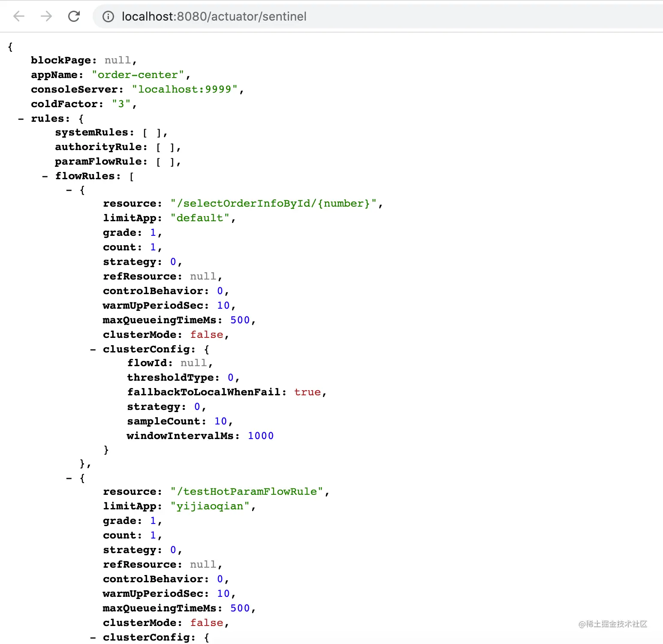Click the second refResource null value
663x644 pixels.
click(203, 565)
